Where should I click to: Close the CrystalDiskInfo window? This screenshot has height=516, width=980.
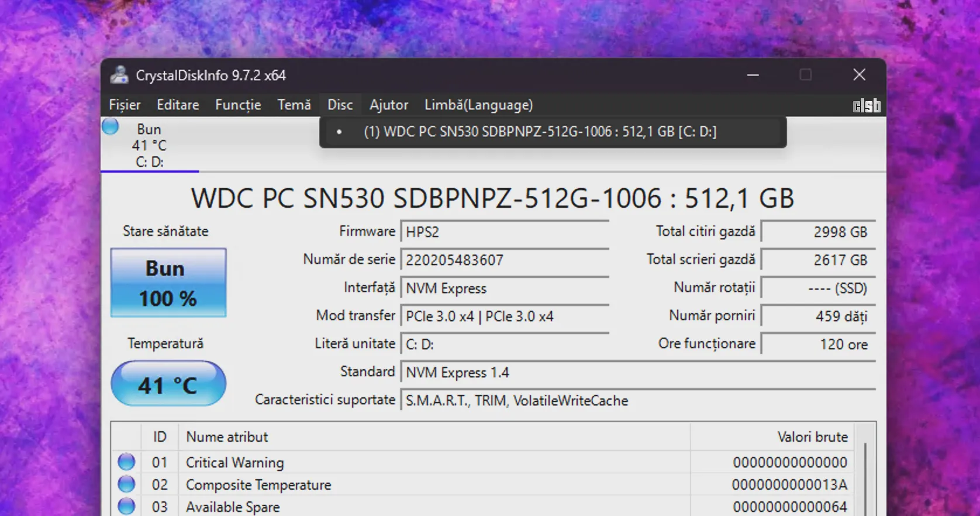click(x=859, y=75)
